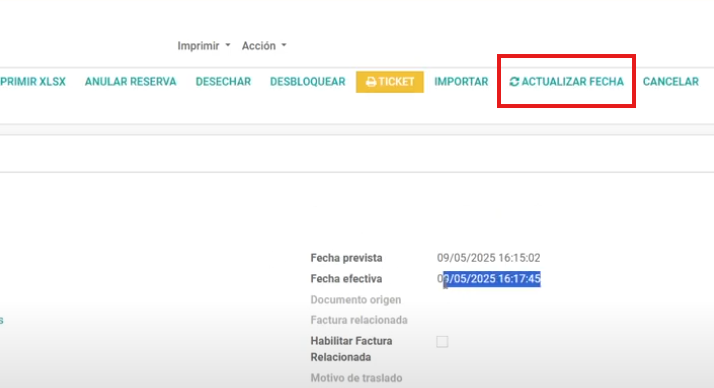Open the Imprimir dropdown menu
The height and width of the screenshot is (388, 714).
click(x=204, y=46)
